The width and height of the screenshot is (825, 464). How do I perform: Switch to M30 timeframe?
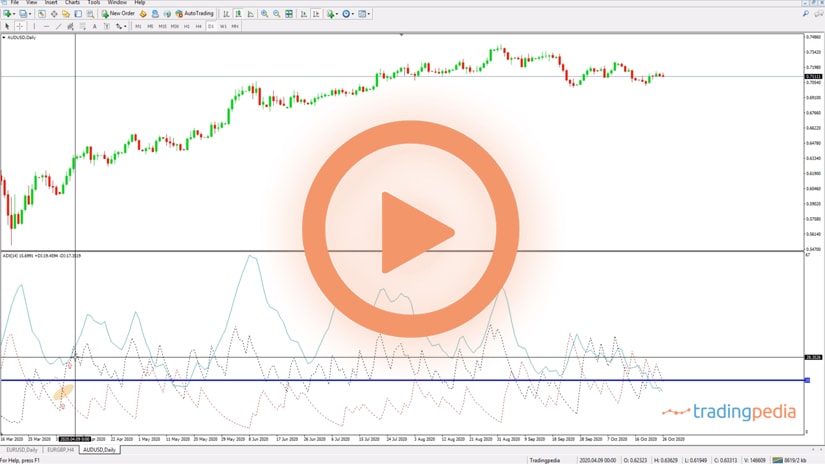pos(175,26)
